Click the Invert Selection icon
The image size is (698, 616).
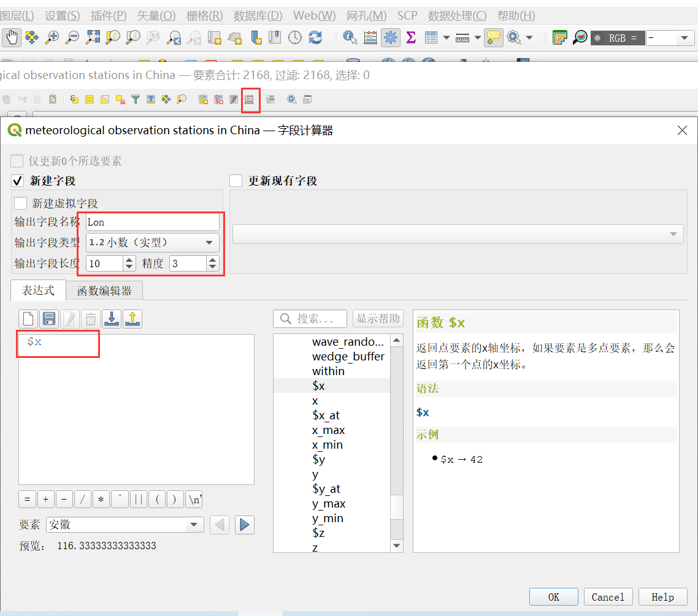(105, 99)
